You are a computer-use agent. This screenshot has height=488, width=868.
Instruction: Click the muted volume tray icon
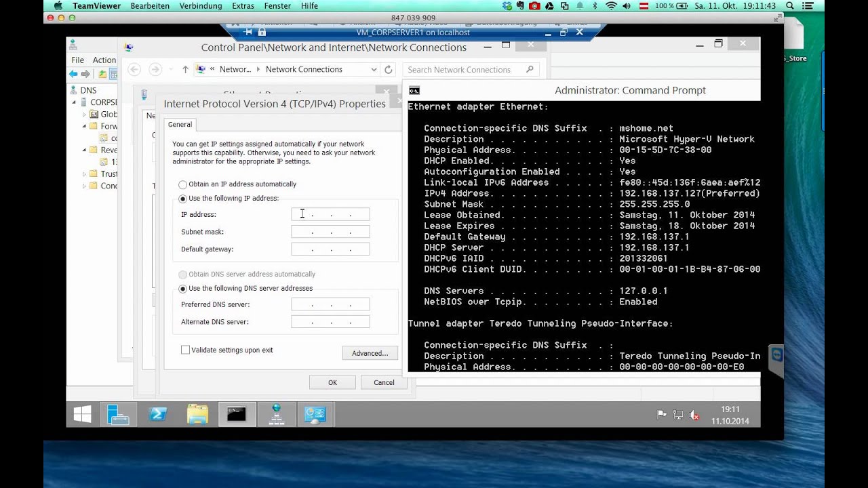(694, 415)
